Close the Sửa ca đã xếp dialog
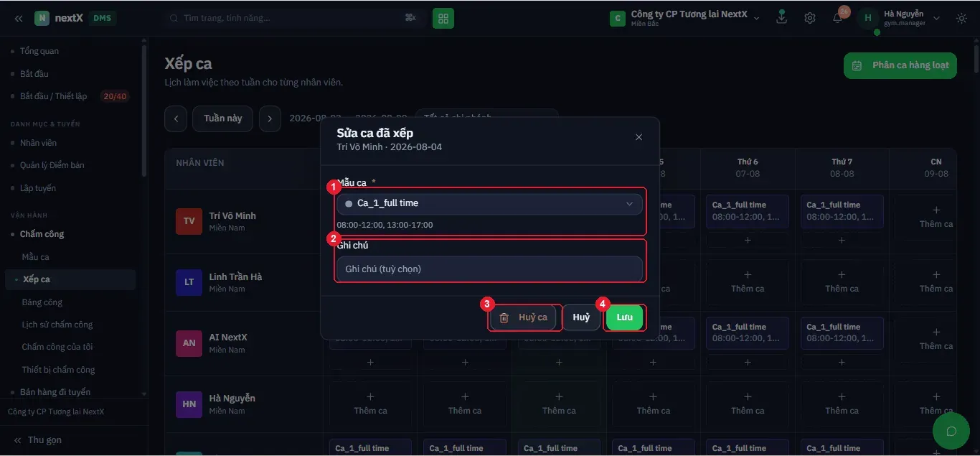Image resolution: width=980 pixels, height=456 pixels. [639, 137]
